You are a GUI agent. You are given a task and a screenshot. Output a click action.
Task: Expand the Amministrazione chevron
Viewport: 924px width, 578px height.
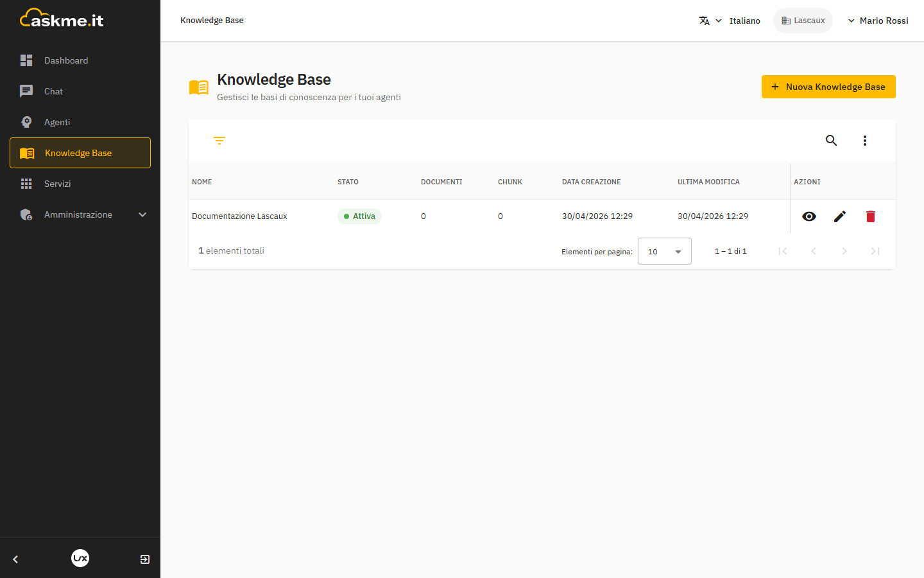click(x=142, y=215)
